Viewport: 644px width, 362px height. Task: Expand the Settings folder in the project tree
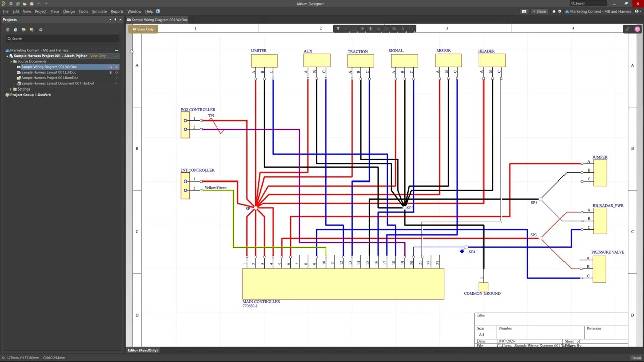11,89
